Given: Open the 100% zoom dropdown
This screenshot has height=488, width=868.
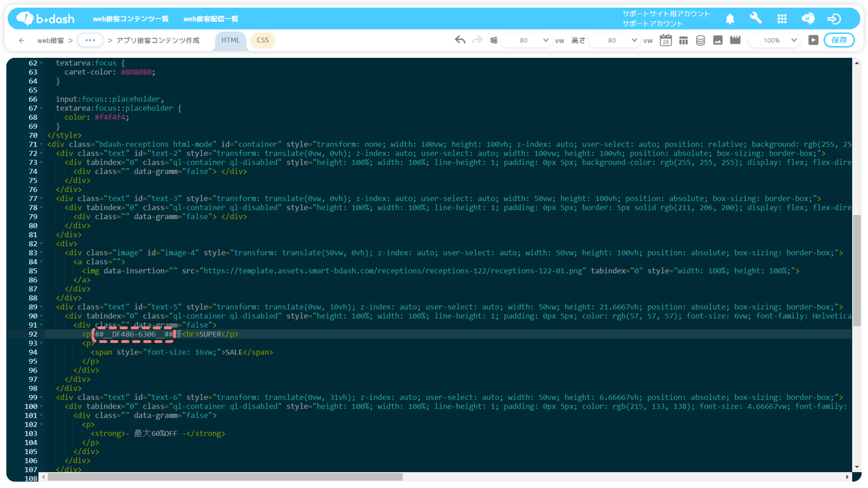Looking at the screenshot, I should [774, 40].
